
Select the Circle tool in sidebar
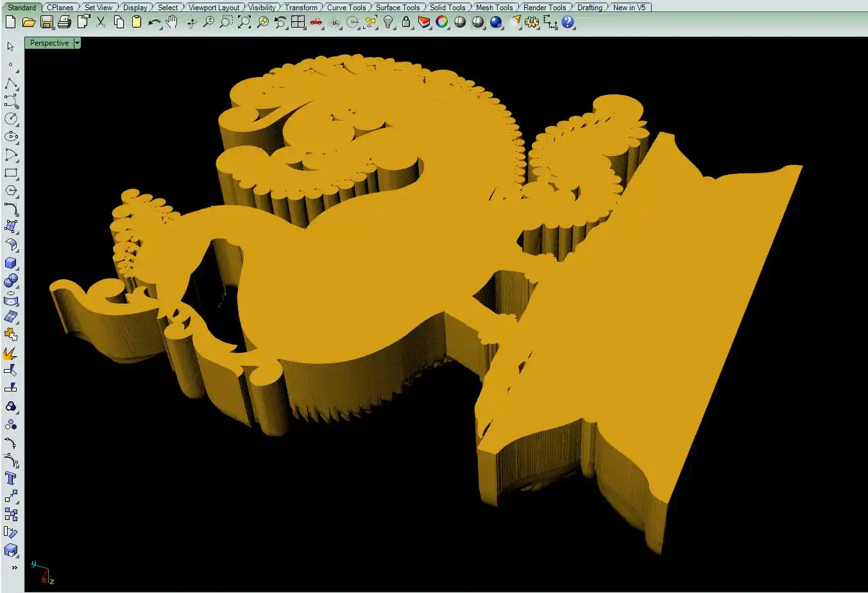point(11,119)
